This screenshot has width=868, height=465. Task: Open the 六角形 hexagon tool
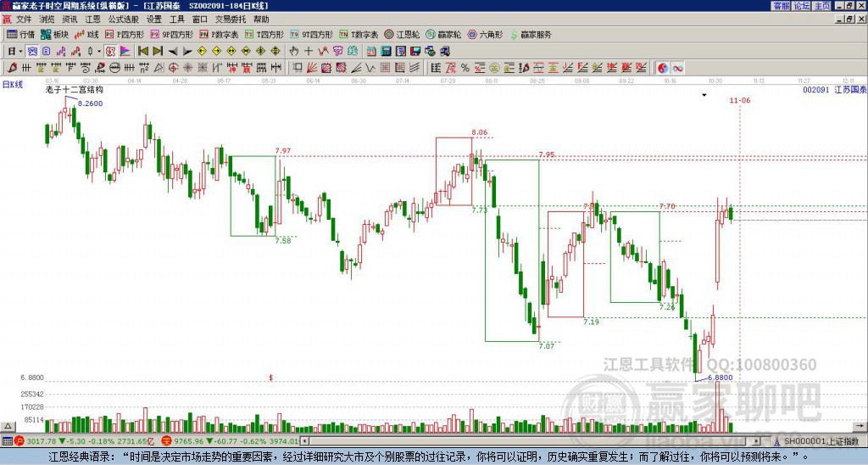tap(486, 34)
